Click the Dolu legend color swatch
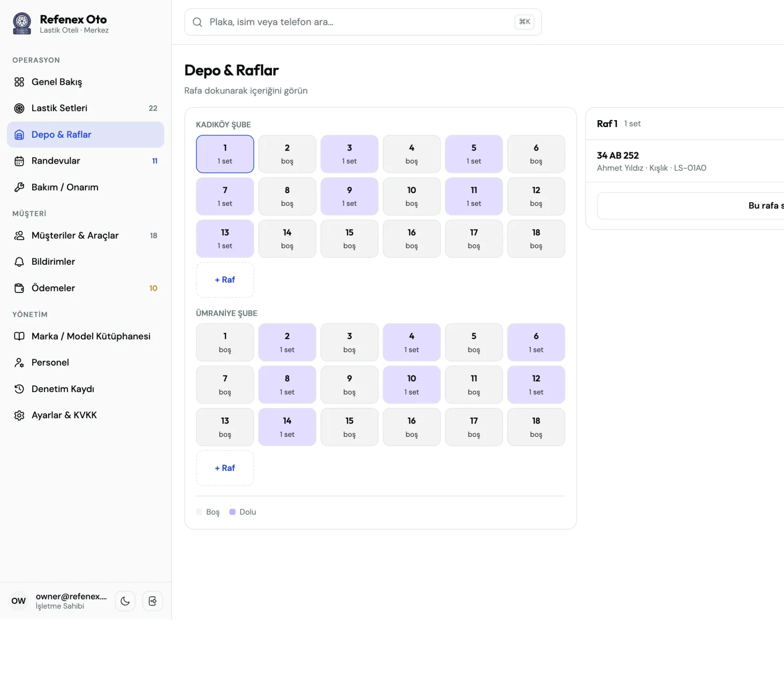The image size is (784, 674). pos(232,512)
